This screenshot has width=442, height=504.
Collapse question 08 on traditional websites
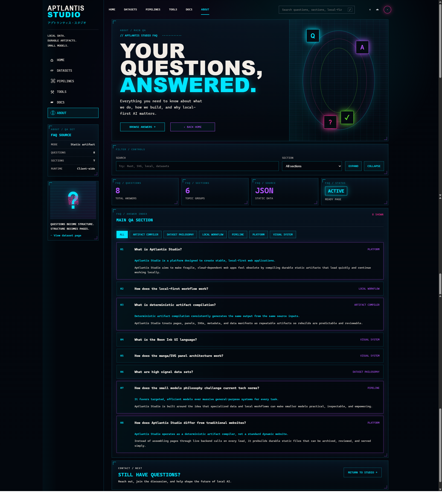pos(250,423)
